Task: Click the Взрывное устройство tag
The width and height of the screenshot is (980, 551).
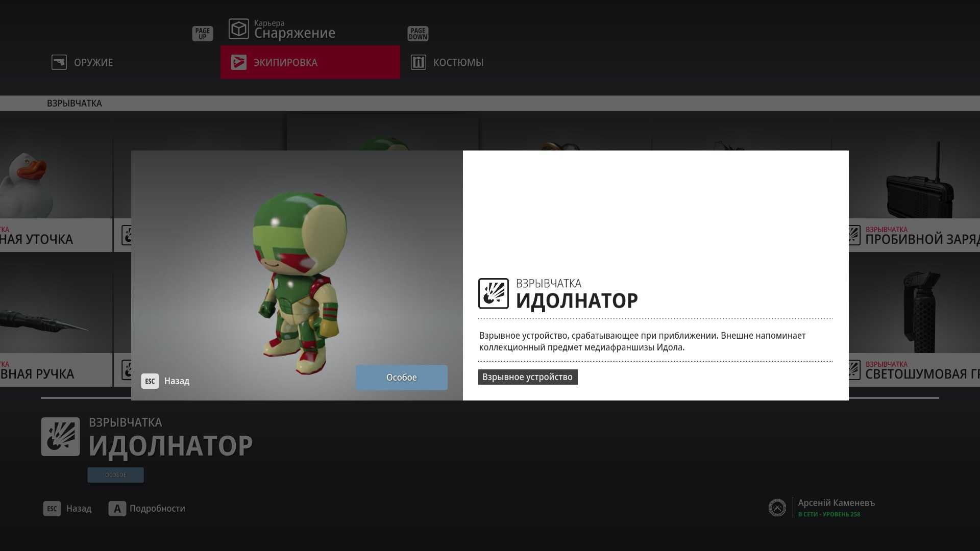Action: (x=527, y=377)
